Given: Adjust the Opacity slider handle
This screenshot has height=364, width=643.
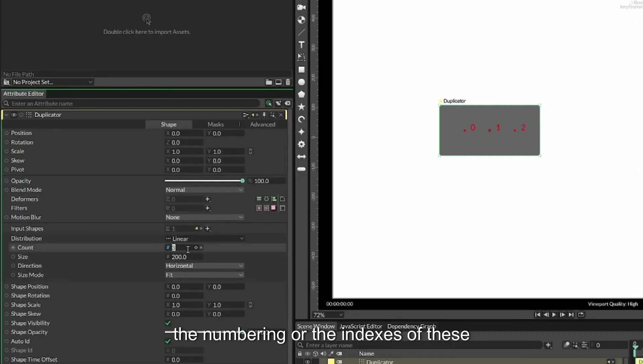Looking at the screenshot, I should click(x=242, y=181).
